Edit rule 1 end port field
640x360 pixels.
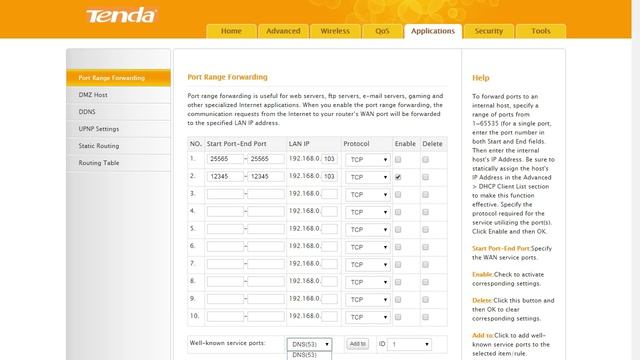coord(266,159)
